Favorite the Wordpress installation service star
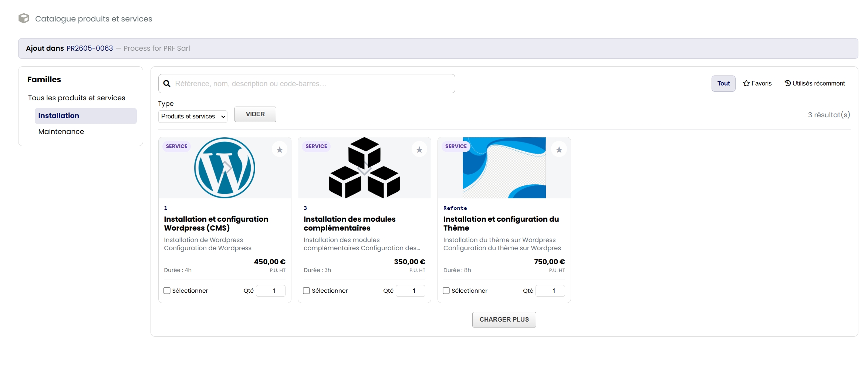The width and height of the screenshot is (868, 366). 280,150
